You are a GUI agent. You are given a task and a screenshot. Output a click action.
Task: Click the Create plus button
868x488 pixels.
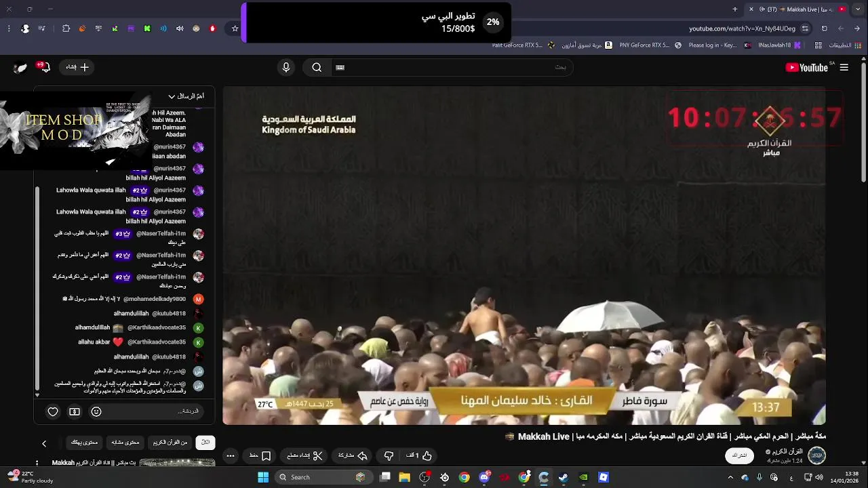click(x=77, y=67)
